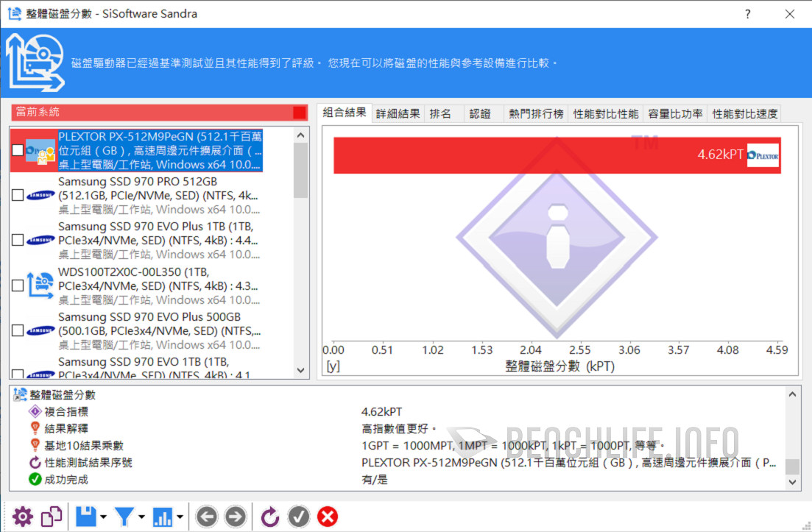Switch to the 詳細結果 tab

(x=398, y=113)
